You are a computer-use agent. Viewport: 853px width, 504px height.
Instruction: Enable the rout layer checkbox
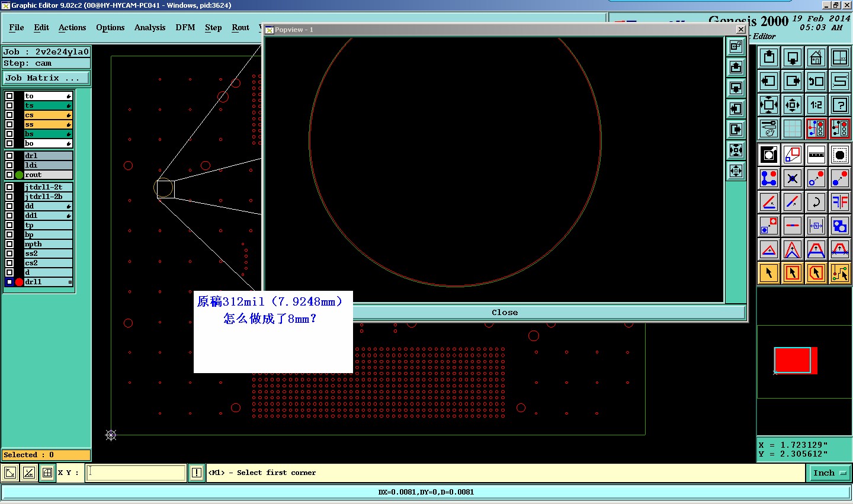tap(9, 175)
